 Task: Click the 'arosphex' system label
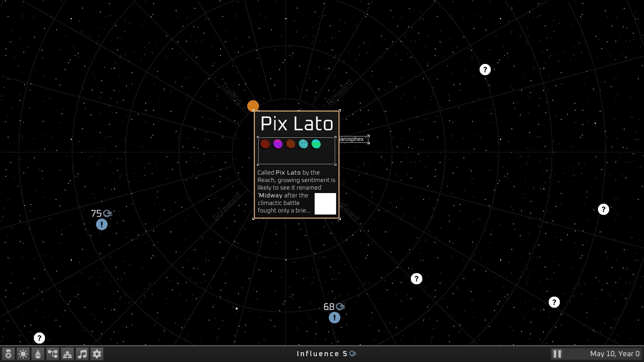(352, 139)
